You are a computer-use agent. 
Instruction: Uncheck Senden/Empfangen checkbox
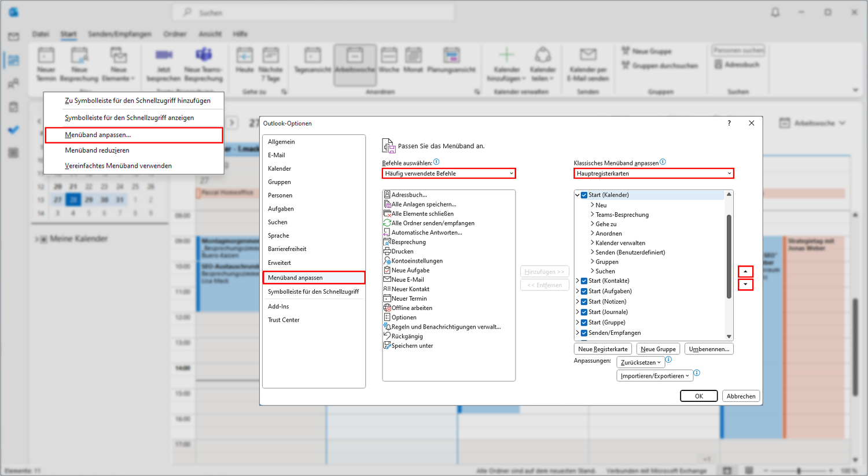[x=584, y=333]
